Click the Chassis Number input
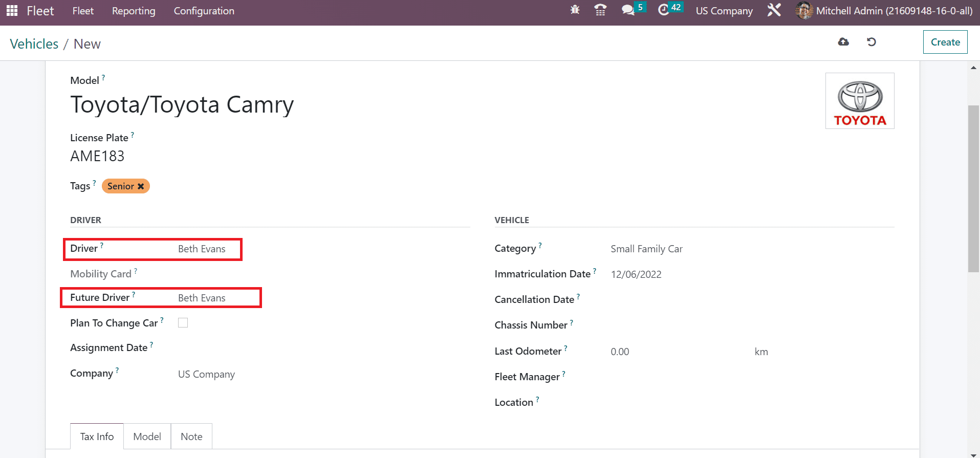980x458 pixels. click(x=752, y=325)
